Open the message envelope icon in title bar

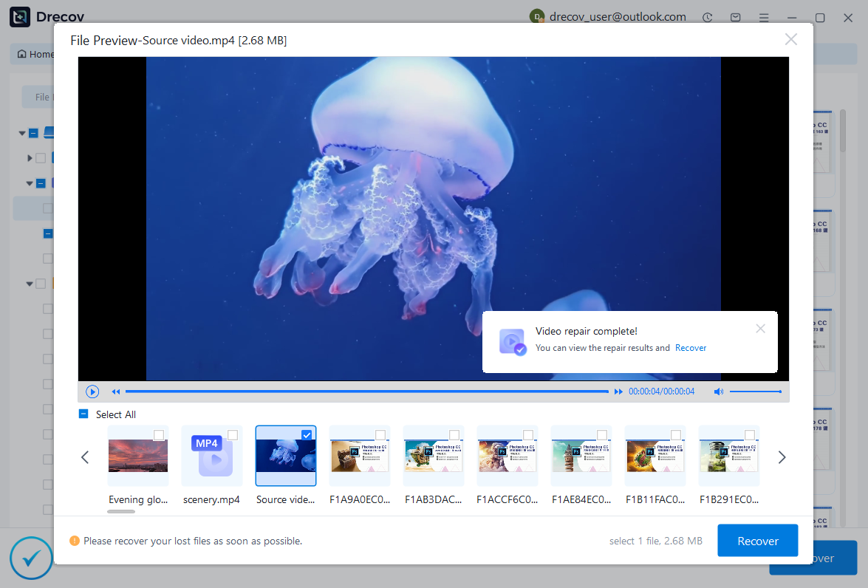point(735,17)
